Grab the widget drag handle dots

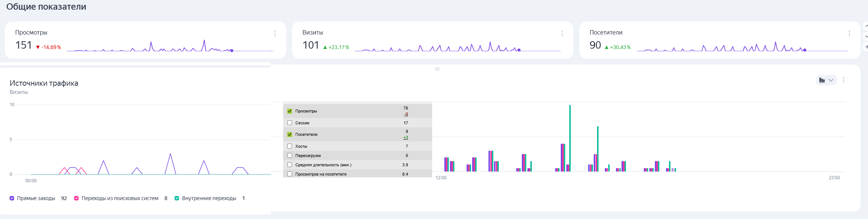click(x=437, y=69)
